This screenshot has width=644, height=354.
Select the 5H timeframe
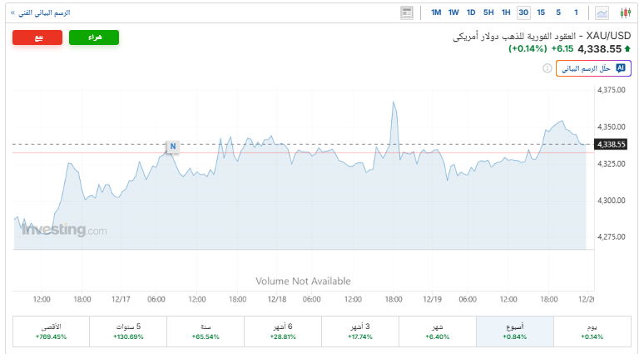488,12
